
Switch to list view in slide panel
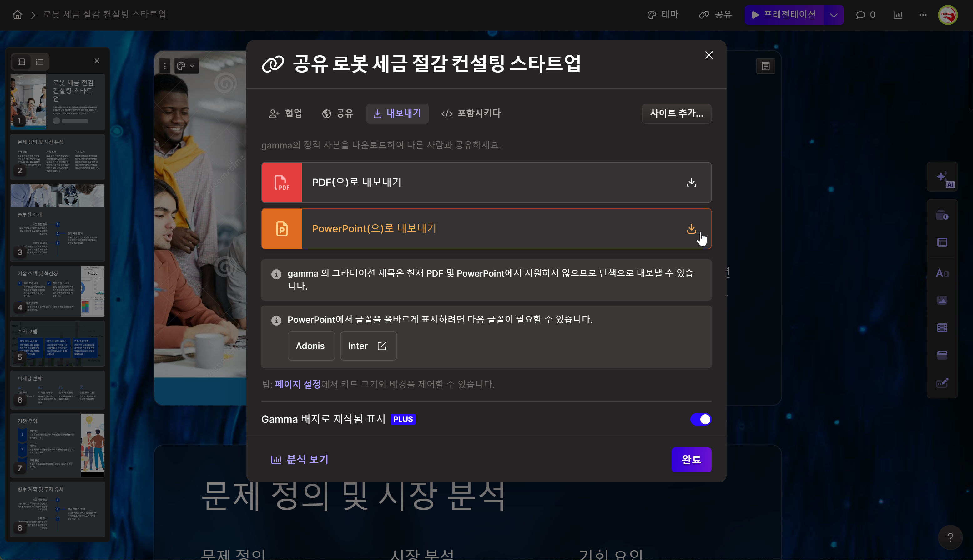point(39,62)
